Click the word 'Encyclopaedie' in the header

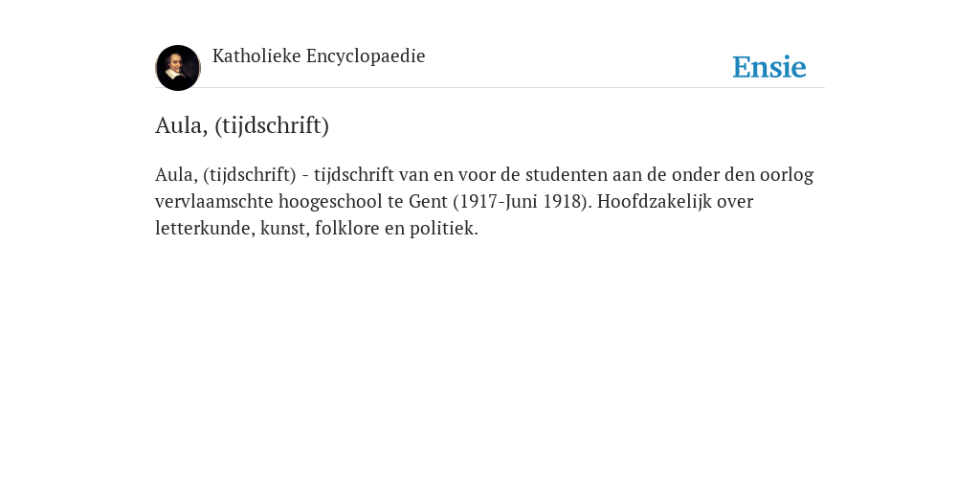pyautogui.click(x=366, y=56)
